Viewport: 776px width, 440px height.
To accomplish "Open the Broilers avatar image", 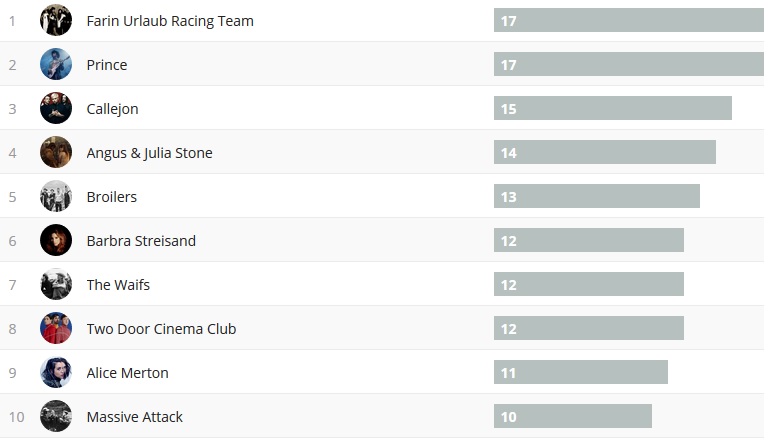I will point(56,196).
